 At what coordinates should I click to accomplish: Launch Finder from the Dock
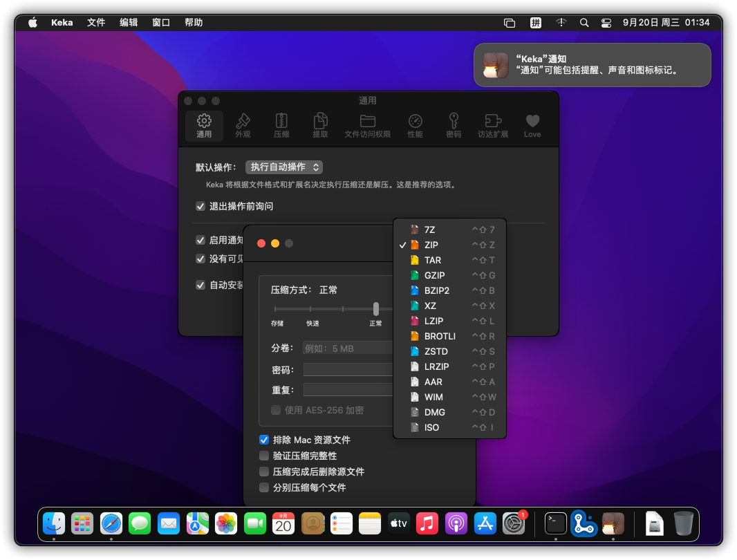54,523
